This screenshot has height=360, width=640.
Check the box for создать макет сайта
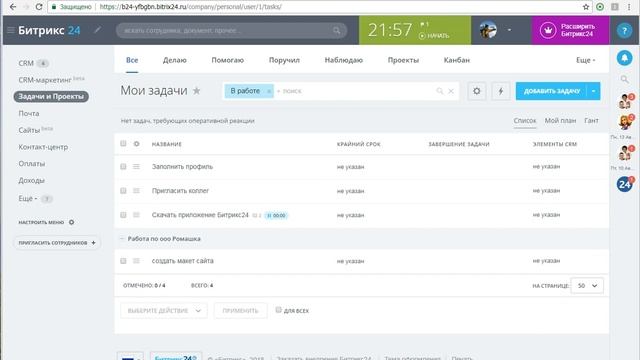(x=123, y=261)
